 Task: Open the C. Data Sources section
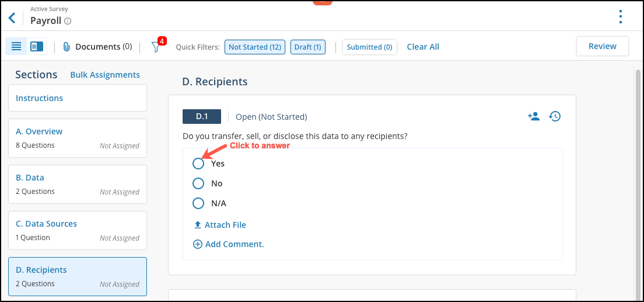[x=78, y=230]
